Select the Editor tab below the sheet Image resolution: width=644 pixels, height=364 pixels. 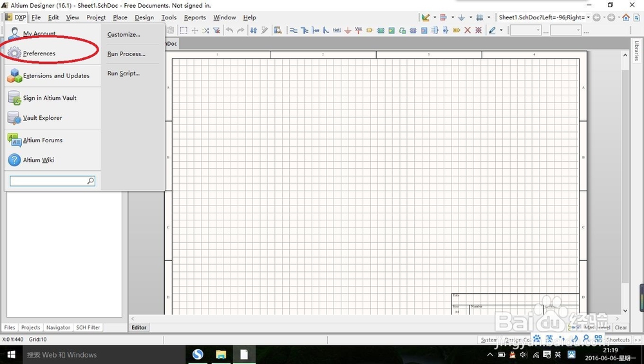pos(139,327)
